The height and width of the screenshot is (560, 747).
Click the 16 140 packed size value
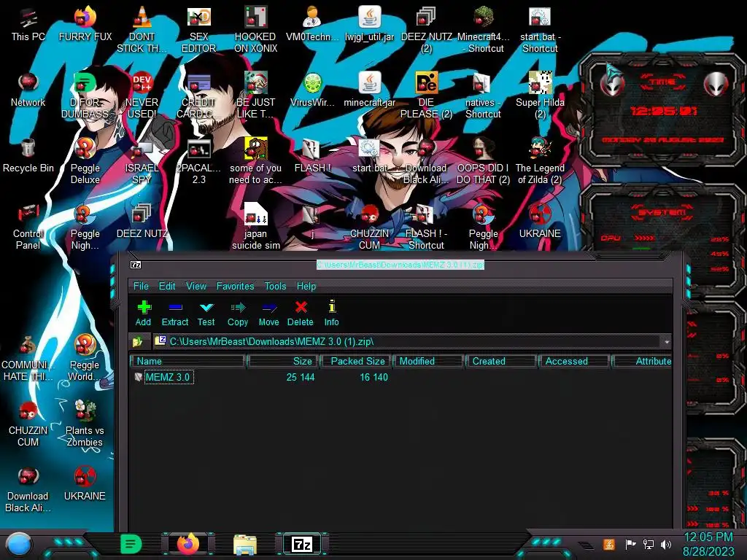point(373,377)
